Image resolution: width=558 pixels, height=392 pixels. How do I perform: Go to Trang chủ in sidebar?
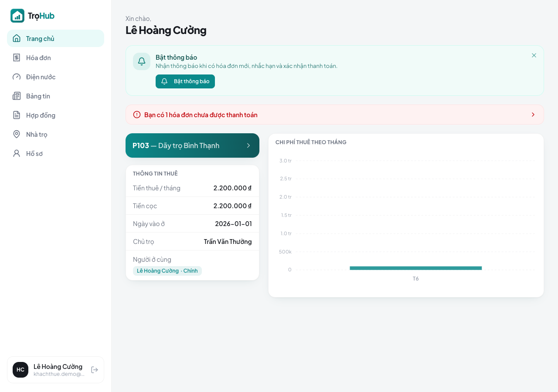(55, 38)
